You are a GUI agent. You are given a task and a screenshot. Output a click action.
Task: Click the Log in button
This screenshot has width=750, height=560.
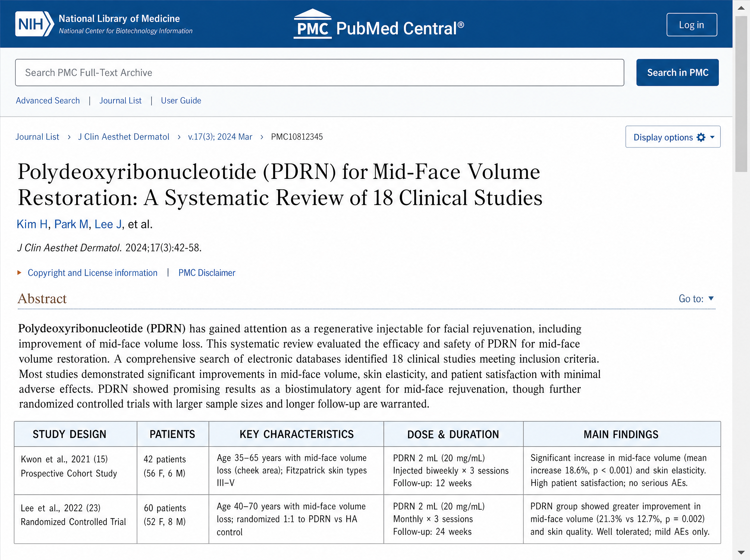click(691, 25)
